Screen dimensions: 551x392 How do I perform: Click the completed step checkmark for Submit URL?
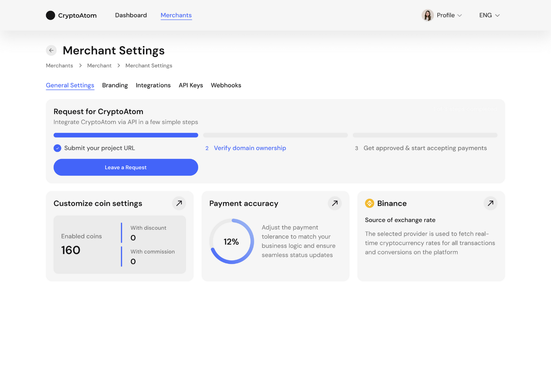(57, 148)
